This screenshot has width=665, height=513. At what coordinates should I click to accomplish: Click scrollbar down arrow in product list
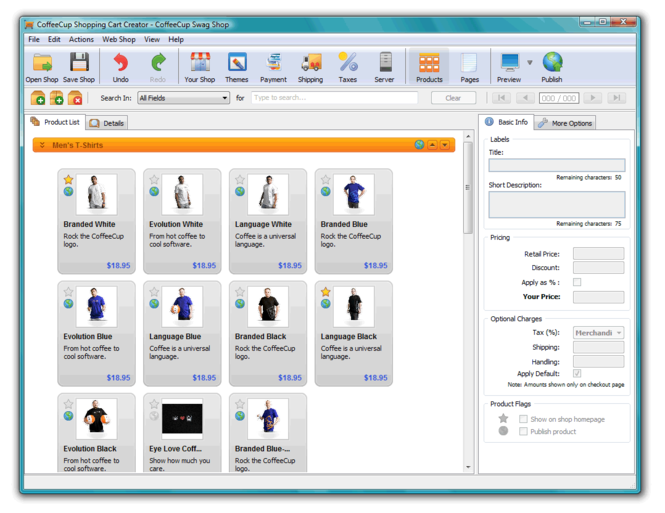tap(468, 467)
